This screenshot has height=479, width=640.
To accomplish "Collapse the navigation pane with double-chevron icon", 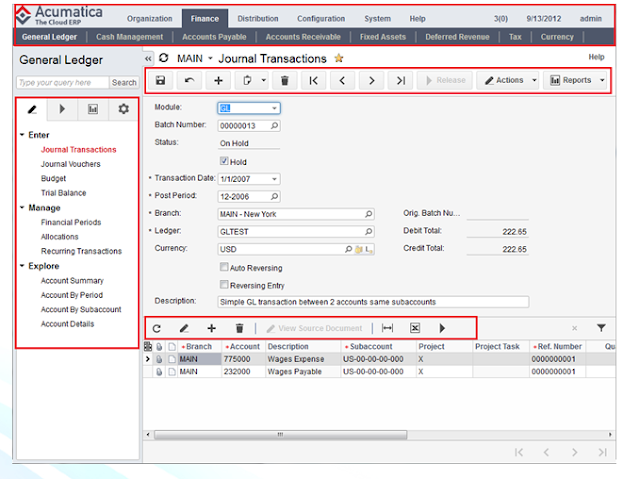I will pos(148,59).
